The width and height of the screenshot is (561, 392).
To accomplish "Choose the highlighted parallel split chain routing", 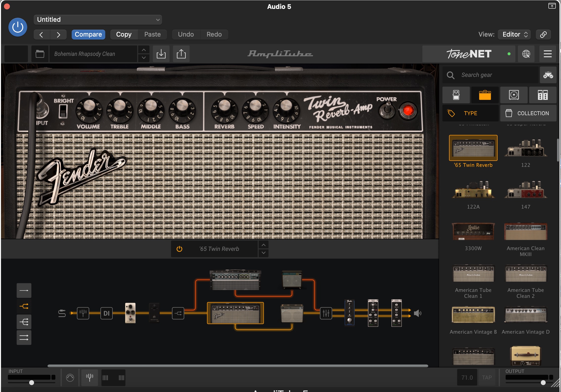I will [x=24, y=306].
